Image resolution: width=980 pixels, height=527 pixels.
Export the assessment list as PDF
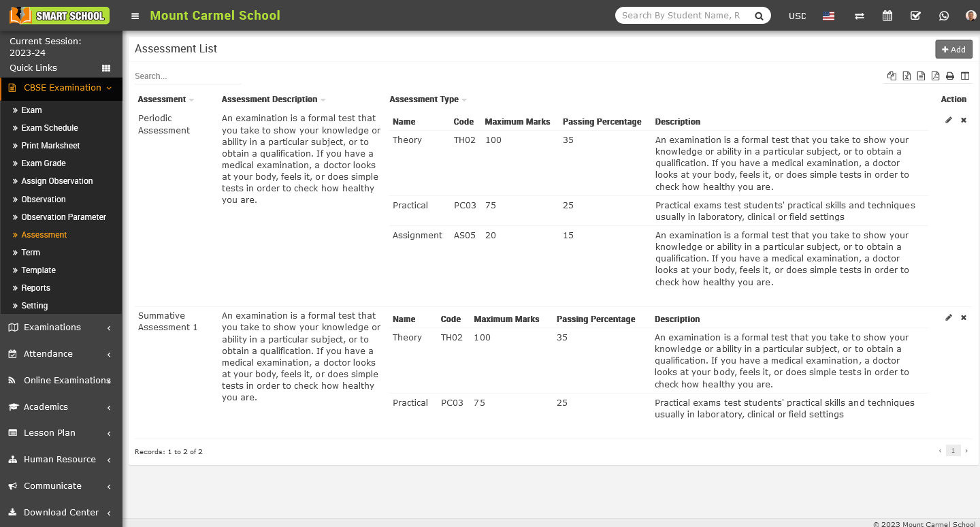click(935, 76)
